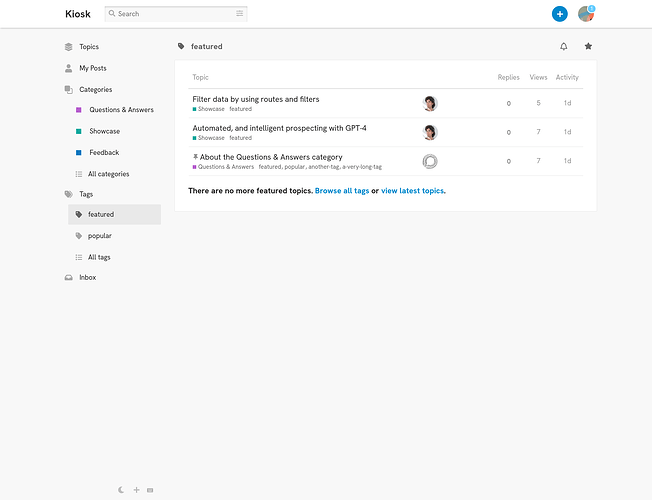This screenshot has height=500, width=652.
Task: Select the Questions & Answers category
Action: point(121,110)
